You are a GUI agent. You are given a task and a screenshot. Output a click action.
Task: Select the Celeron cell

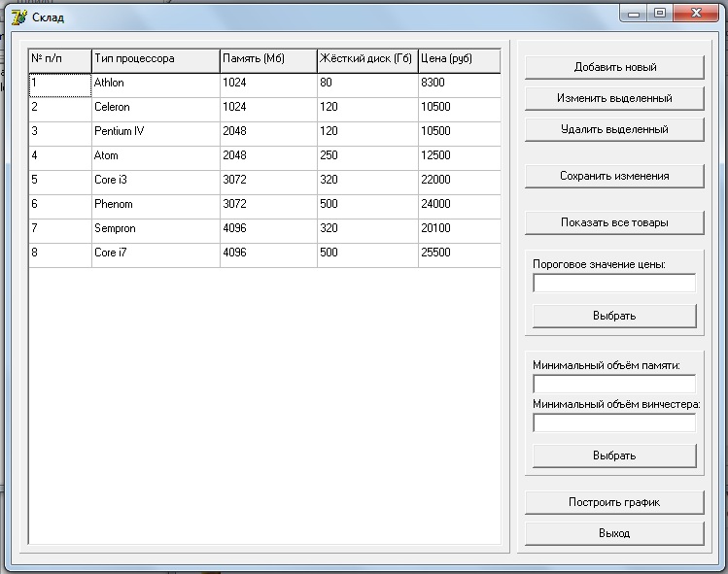pos(156,110)
